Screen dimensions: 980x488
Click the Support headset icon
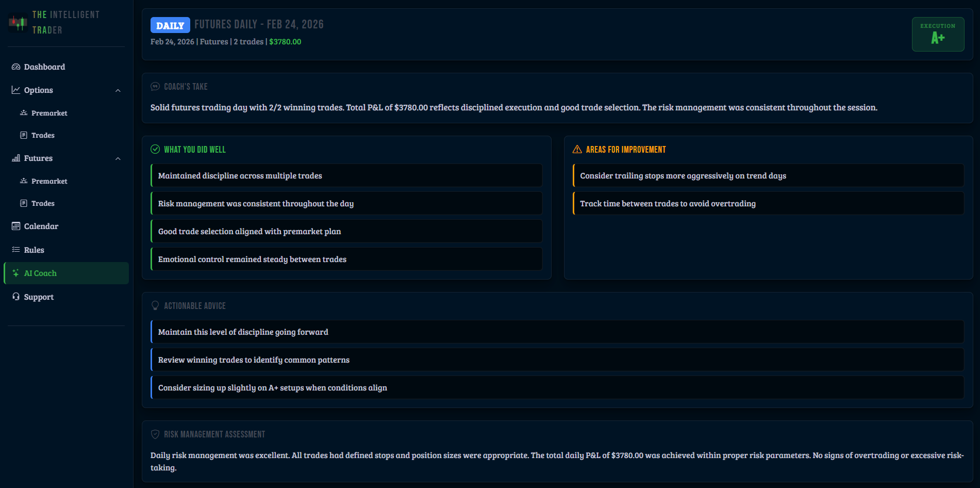click(x=15, y=297)
